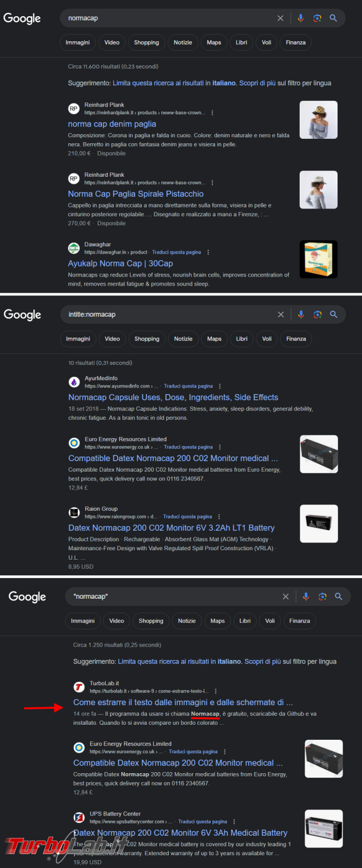Screen dimensions: 362x868
Task: Clear the plain normacap search query
Action: click(x=280, y=18)
